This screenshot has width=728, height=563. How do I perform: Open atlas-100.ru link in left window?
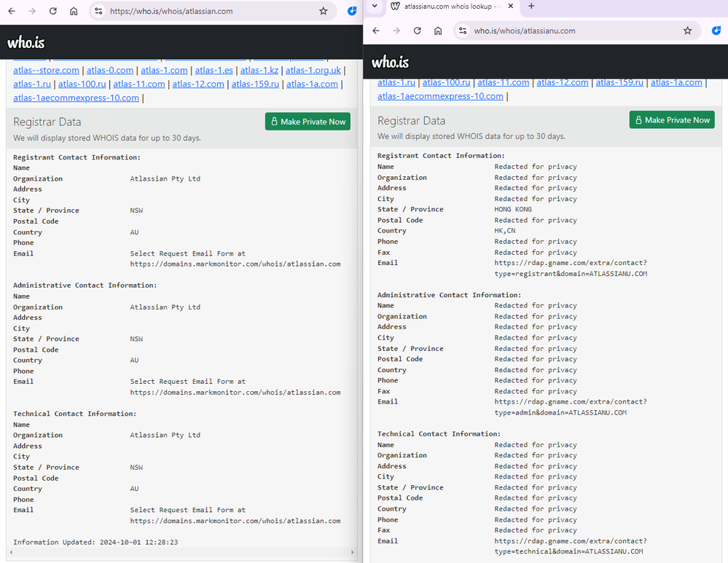tap(82, 84)
